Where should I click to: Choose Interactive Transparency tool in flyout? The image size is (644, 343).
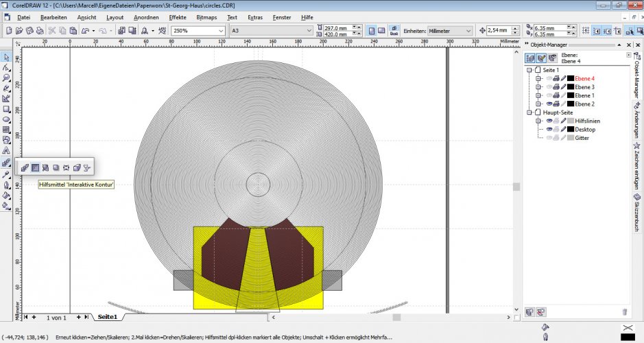pyautogui.click(x=86, y=167)
